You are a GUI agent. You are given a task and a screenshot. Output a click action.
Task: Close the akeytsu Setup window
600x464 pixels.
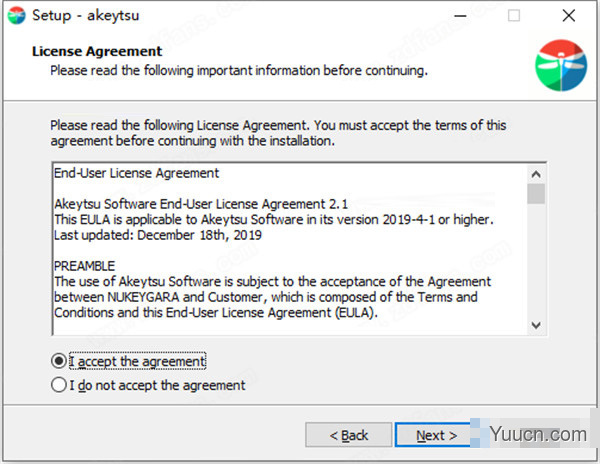pyautogui.click(x=567, y=16)
